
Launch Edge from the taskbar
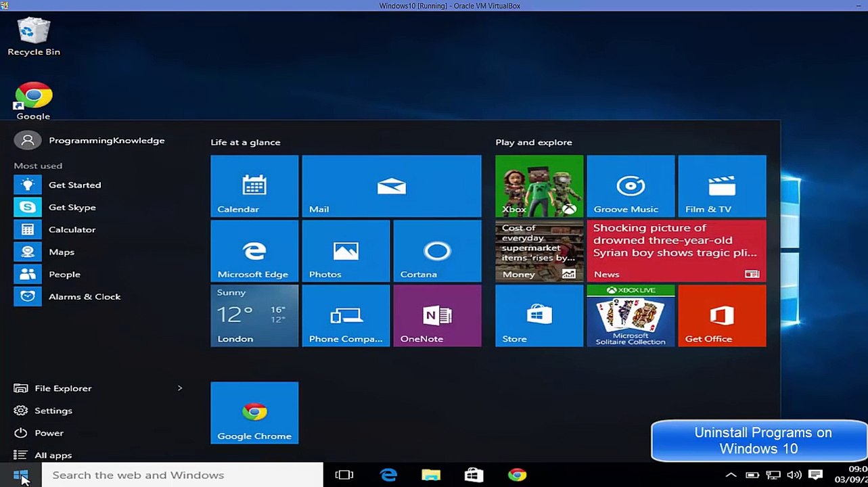(388, 475)
